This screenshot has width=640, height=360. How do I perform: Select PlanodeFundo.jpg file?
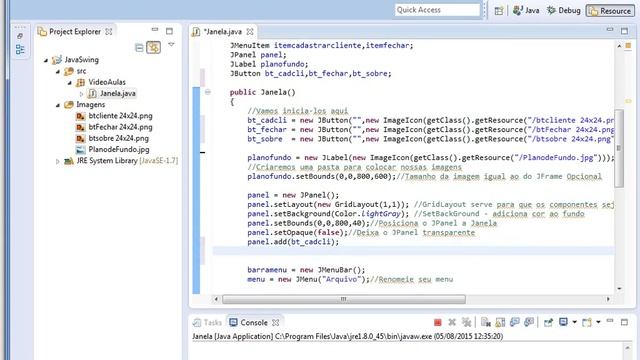pyautogui.click(x=119, y=149)
